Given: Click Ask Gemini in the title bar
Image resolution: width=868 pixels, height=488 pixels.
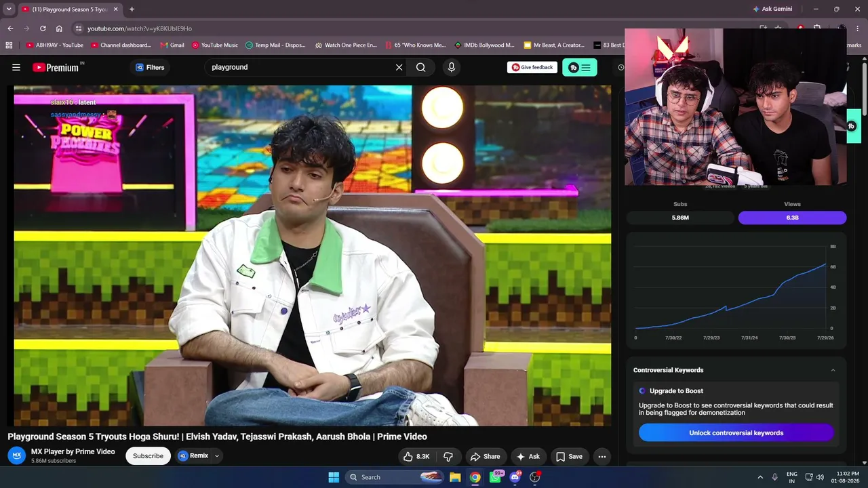Looking at the screenshot, I should 772,9.
